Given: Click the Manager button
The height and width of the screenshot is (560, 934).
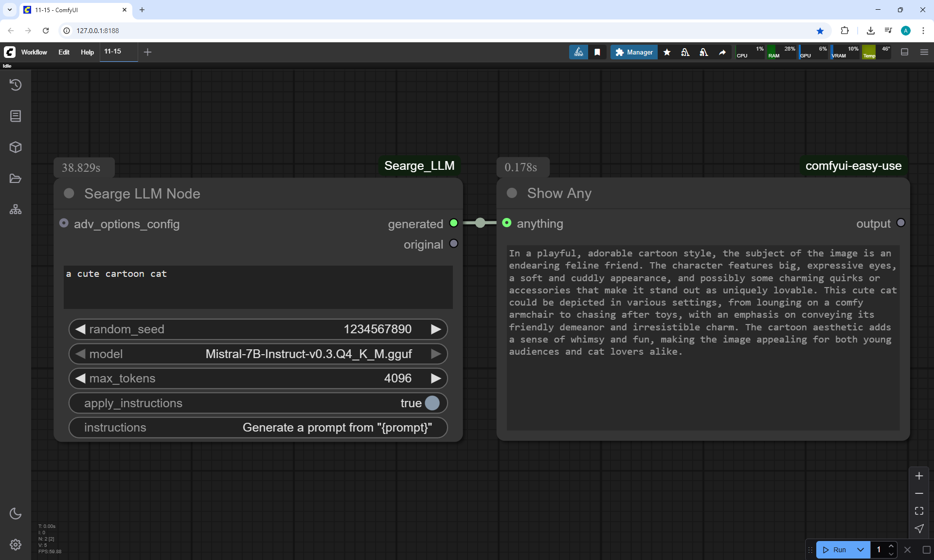Looking at the screenshot, I should tap(634, 52).
